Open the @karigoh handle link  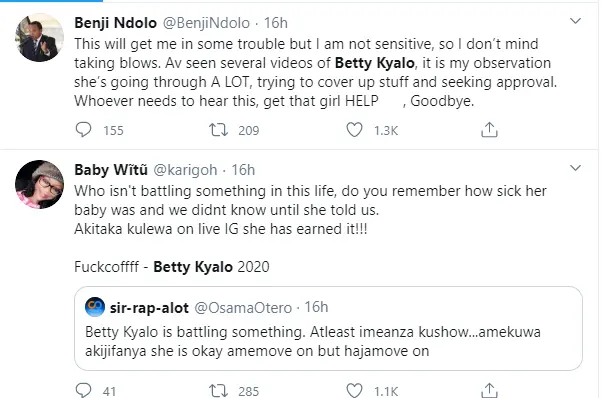pos(185,170)
